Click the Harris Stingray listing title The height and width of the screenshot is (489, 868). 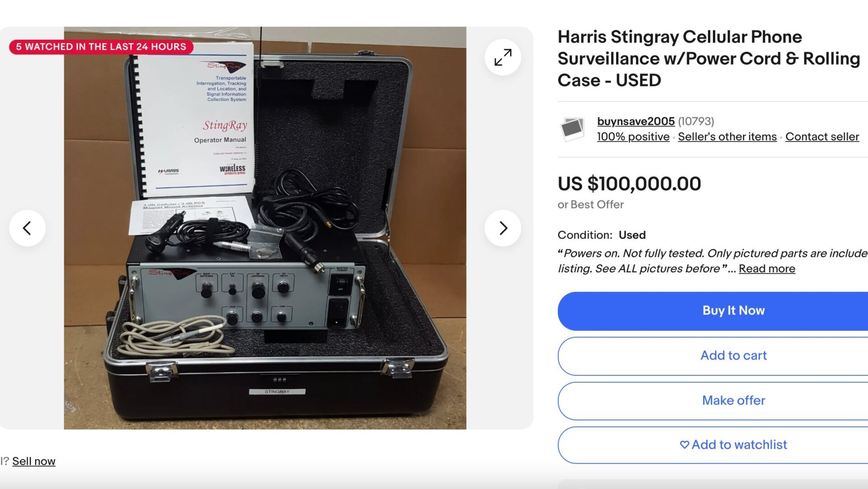point(708,58)
